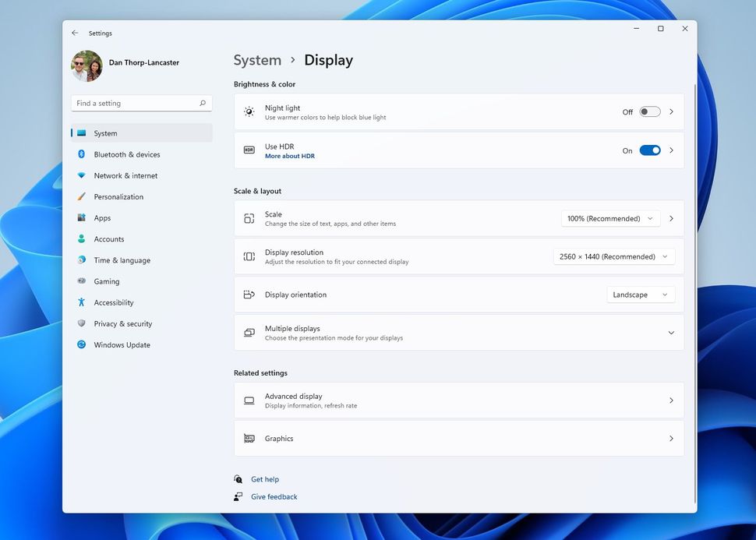Open the More about HDR link
This screenshot has height=540, width=756.
tap(290, 156)
